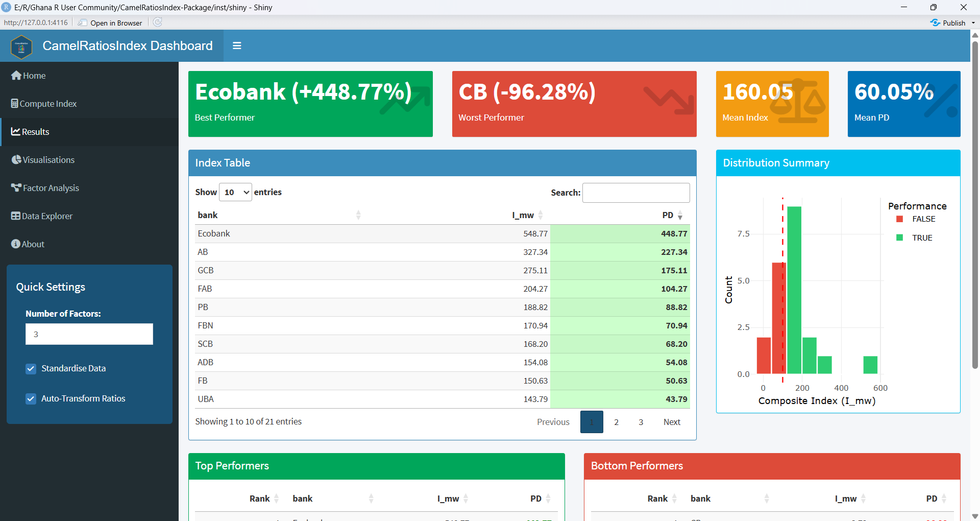Click current page 1 pagination button

tap(592, 422)
